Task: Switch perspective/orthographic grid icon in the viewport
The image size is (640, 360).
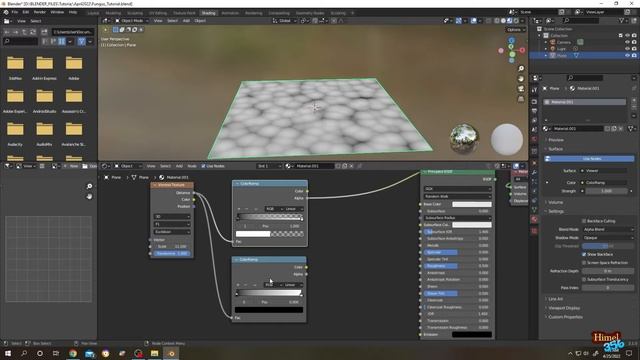Action: tap(521, 99)
